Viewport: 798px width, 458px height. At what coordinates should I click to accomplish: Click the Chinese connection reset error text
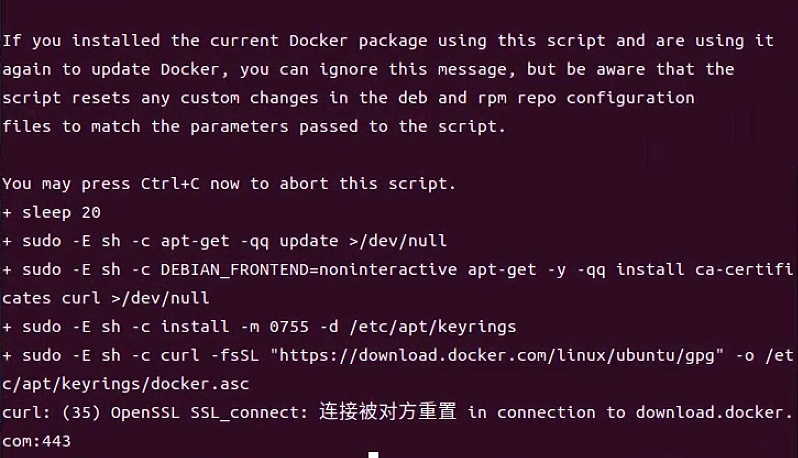click(x=388, y=412)
